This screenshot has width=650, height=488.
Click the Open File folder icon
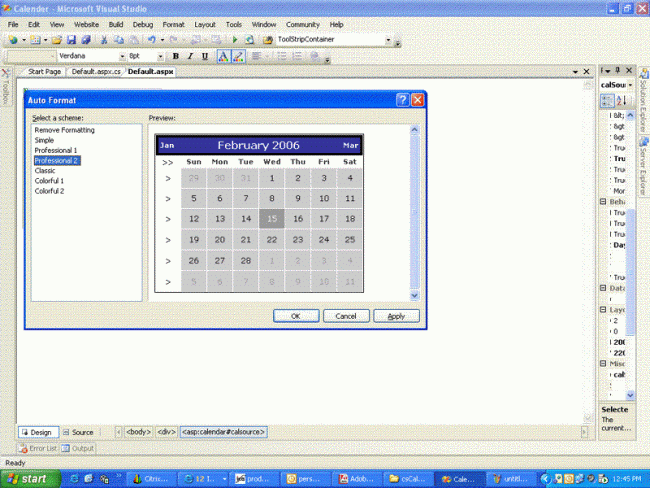[57, 40]
